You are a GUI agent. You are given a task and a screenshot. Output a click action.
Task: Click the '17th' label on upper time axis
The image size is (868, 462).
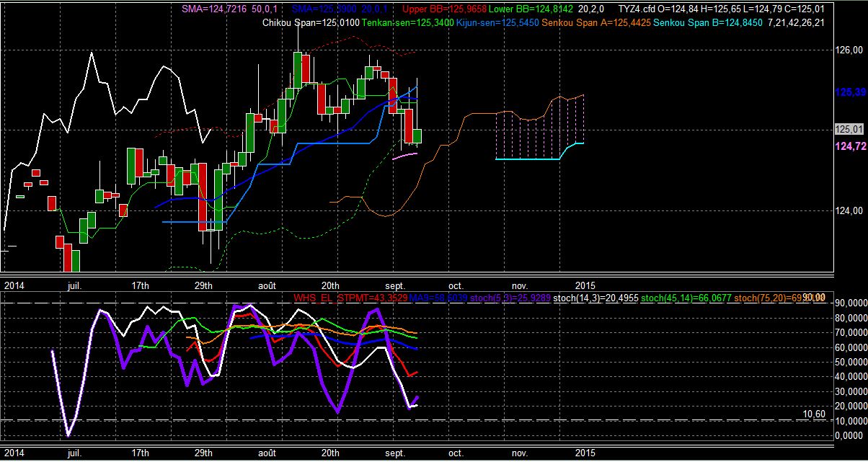tap(140, 285)
